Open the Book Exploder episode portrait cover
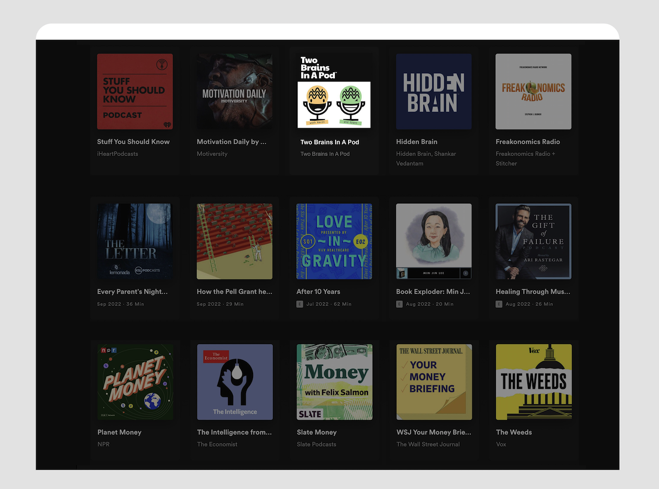 (x=433, y=242)
